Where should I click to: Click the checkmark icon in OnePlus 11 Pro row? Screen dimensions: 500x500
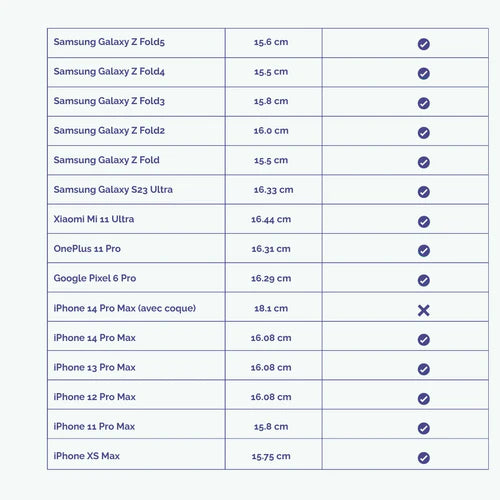click(x=423, y=251)
